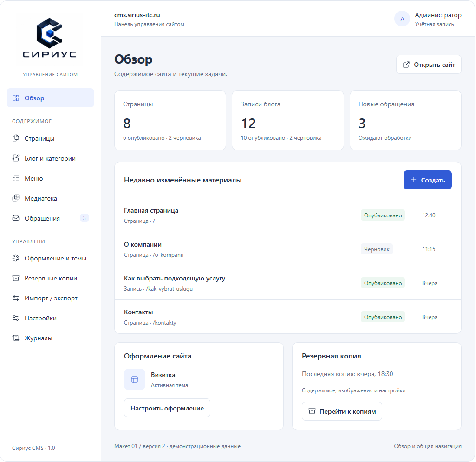Click Ожидают обработки text
The height and width of the screenshot is (462, 476).
click(x=385, y=138)
